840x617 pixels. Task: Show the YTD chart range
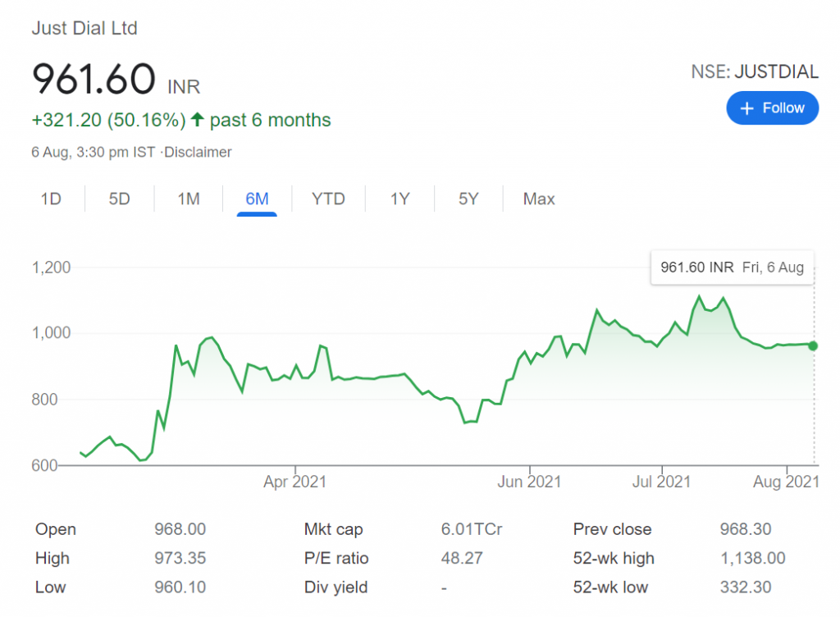[x=328, y=199]
